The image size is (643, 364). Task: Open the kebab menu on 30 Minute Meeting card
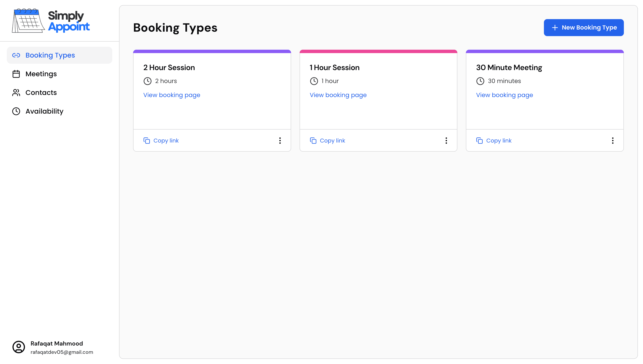point(613,141)
